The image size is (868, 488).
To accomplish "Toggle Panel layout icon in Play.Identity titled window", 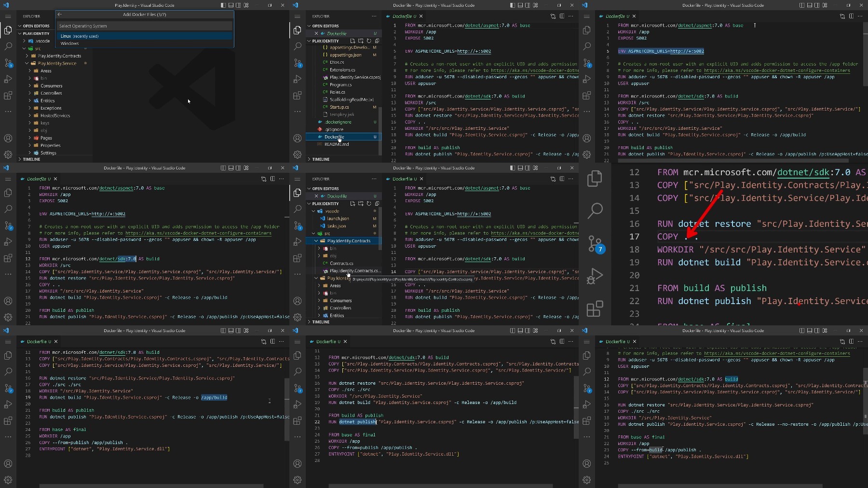I will tap(231, 5).
